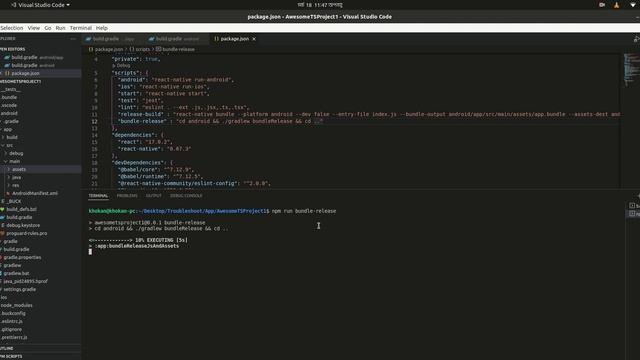The image size is (640, 360).
Task: Switch to the PROBLEMS panel tab
Action: coord(127,196)
